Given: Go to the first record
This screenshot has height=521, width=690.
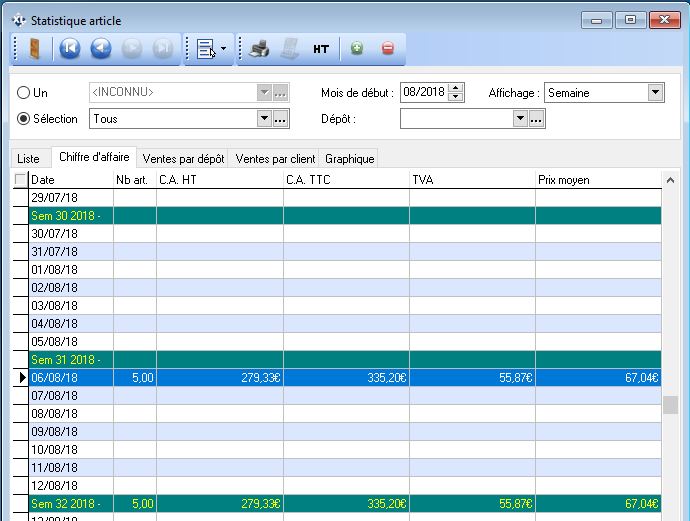Looking at the screenshot, I should pyautogui.click(x=69, y=48).
